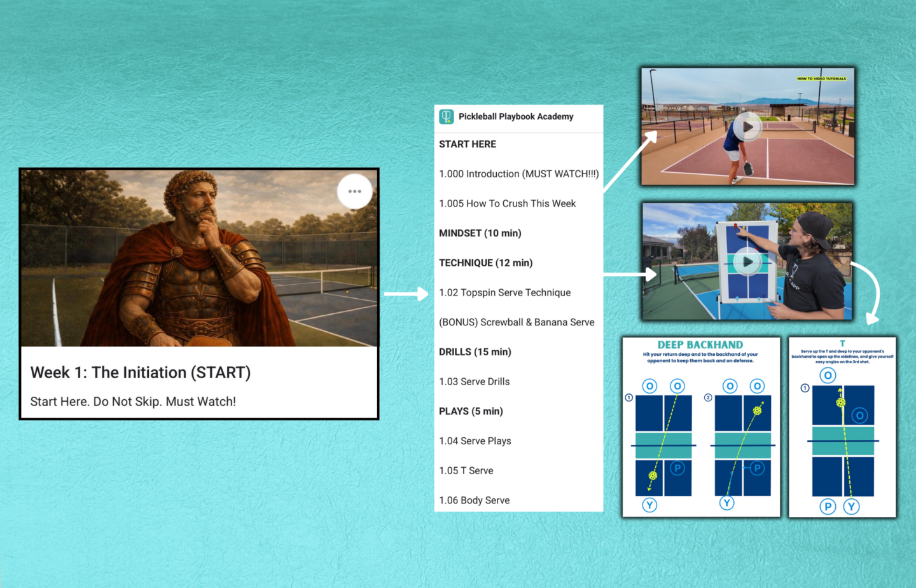Open 1.04 Serve Plays lesson
This screenshot has height=588, width=916.
pos(475,441)
